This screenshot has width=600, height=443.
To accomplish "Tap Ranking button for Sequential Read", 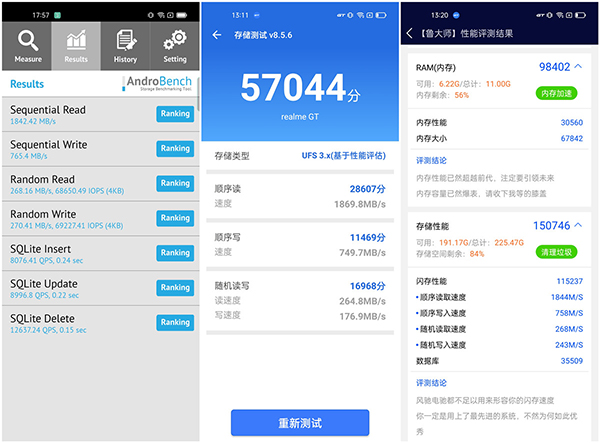I will pos(175,114).
